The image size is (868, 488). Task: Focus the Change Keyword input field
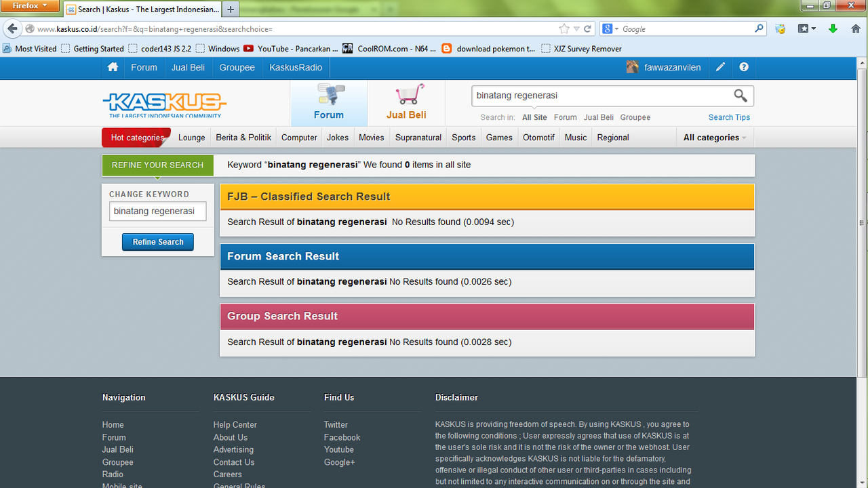[x=158, y=211]
